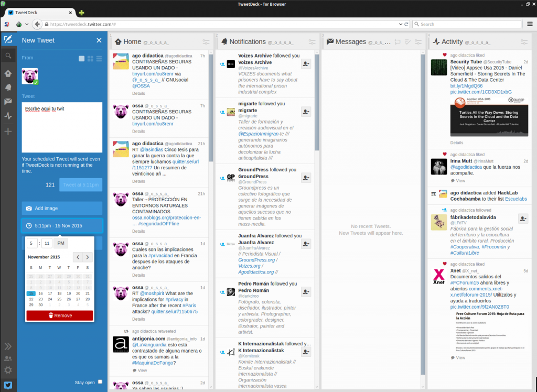Open Details under the ago didactica tweet
Screen dimensions: 537x392
138,93
